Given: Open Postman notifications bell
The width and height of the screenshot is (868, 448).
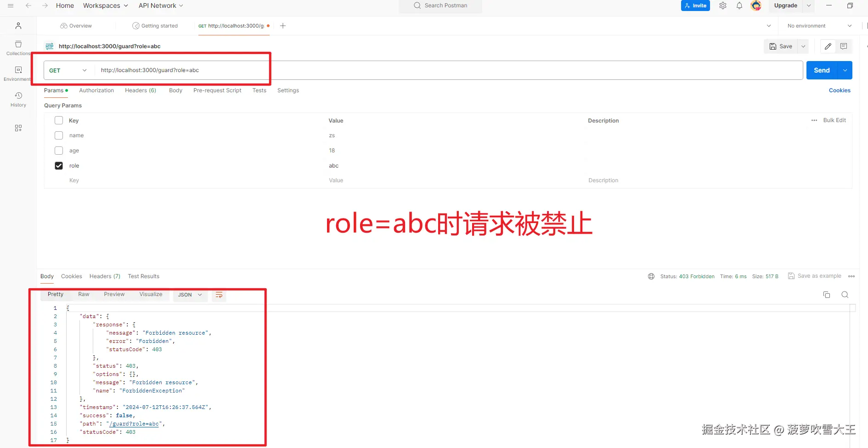Looking at the screenshot, I should click(739, 6).
